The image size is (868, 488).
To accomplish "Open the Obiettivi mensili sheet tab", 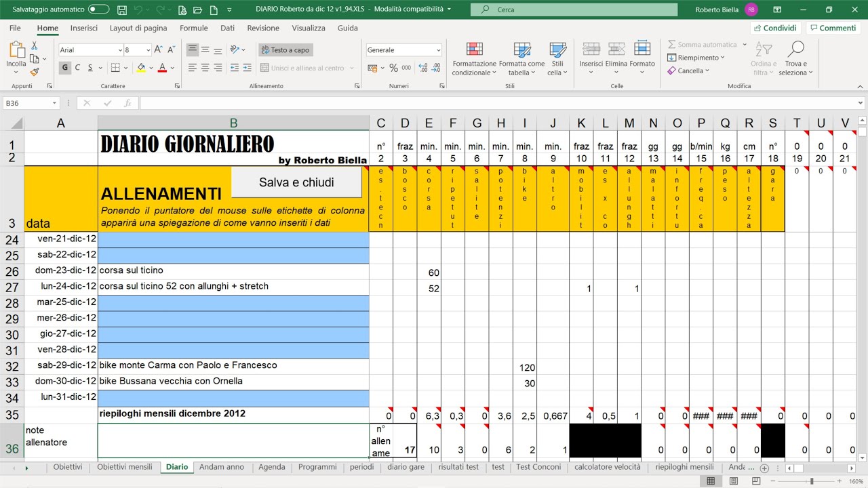I will click(125, 467).
